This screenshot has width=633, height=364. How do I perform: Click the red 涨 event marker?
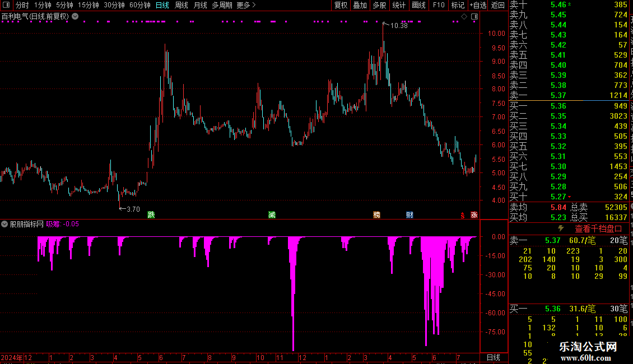474,214
